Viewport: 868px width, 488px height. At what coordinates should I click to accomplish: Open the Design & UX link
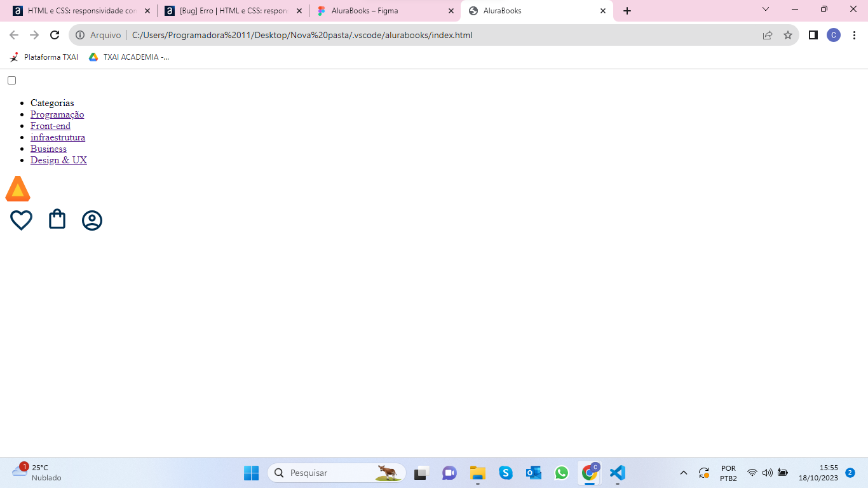coord(58,160)
